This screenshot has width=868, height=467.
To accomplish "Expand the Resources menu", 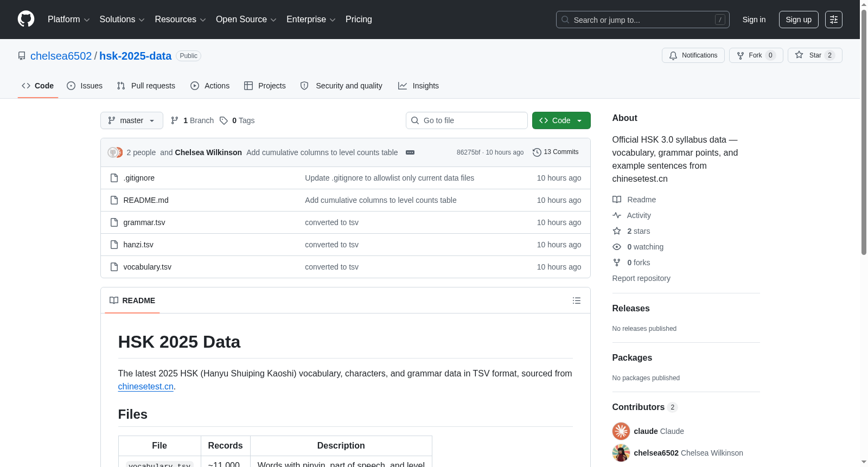I will [181, 20].
